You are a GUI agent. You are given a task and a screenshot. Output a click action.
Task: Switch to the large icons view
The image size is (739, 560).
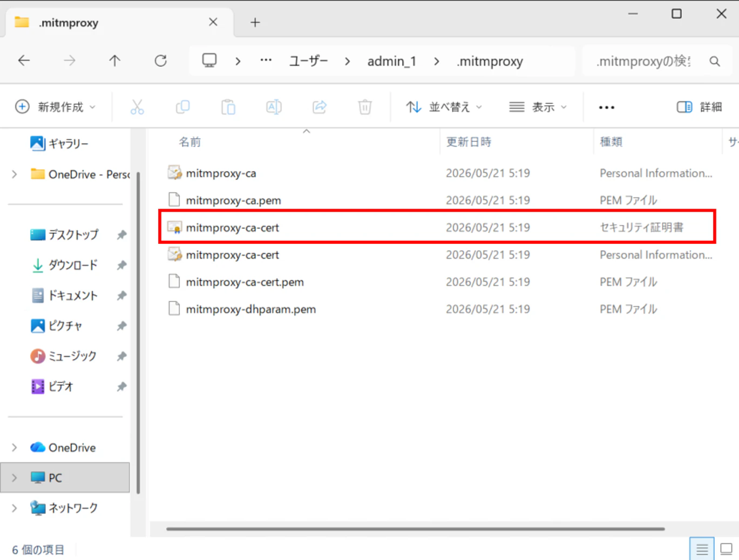[x=727, y=549]
